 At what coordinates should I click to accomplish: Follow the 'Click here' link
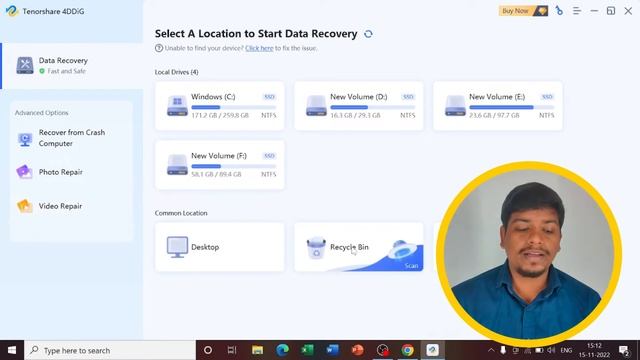(259, 48)
